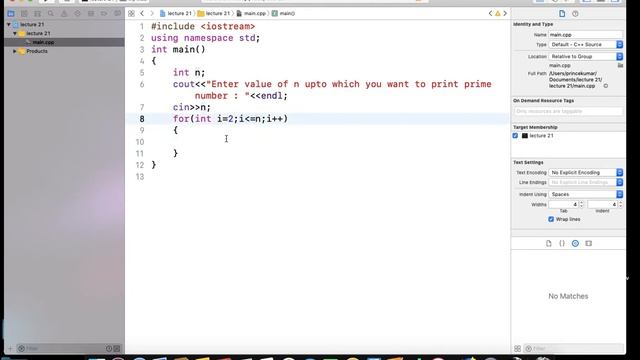Adjust the Indent width stepper
Image resolution: width=640 pixels, height=360 pixels.
click(621, 204)
